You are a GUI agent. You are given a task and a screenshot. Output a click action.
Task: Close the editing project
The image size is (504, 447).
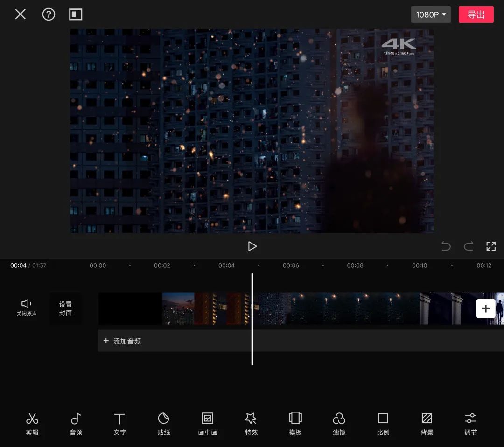(x=20, y=14)
